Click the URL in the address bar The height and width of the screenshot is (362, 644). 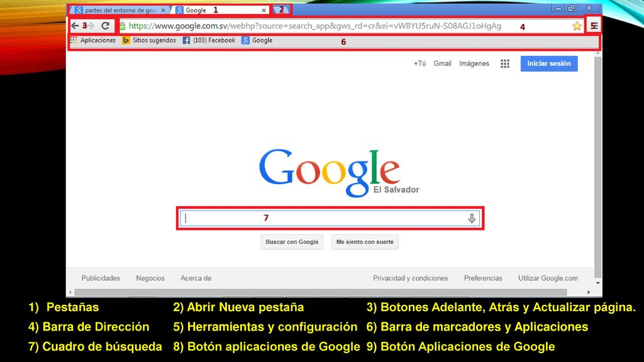pyautogui.click(x=314, y=26)
